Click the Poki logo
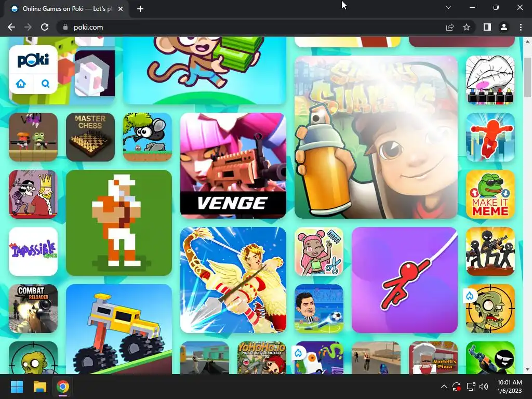 coord(33,60)
